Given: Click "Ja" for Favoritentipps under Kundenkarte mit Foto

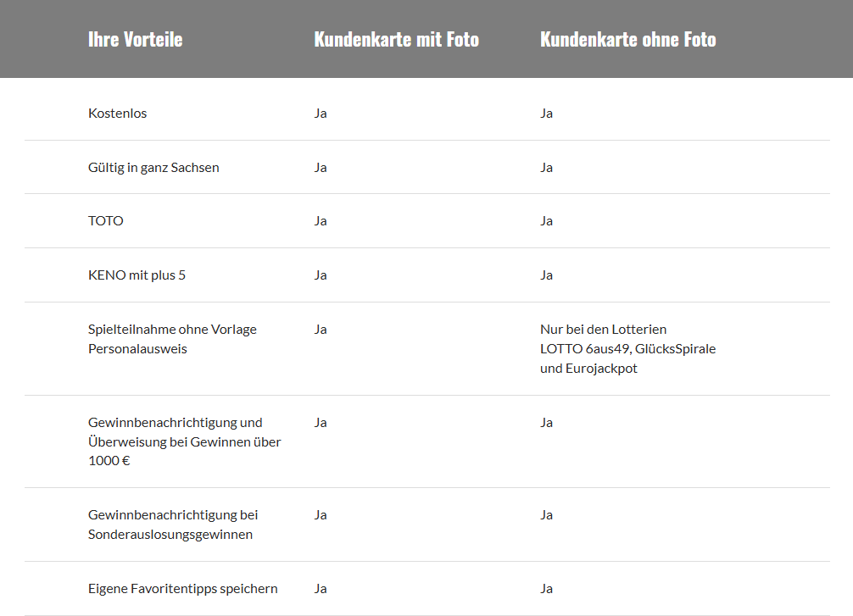Looking at the screenshot, I should (x=321, y=589).
